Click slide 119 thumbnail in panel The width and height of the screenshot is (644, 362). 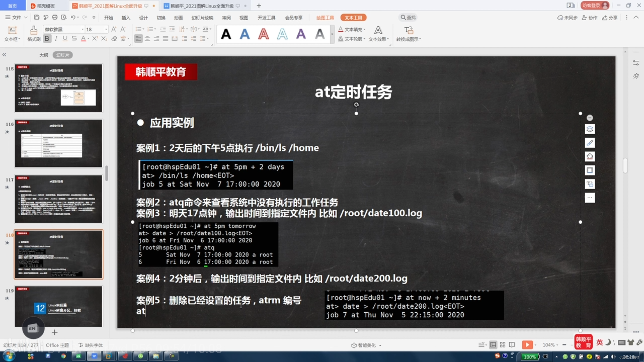[58, 305]
